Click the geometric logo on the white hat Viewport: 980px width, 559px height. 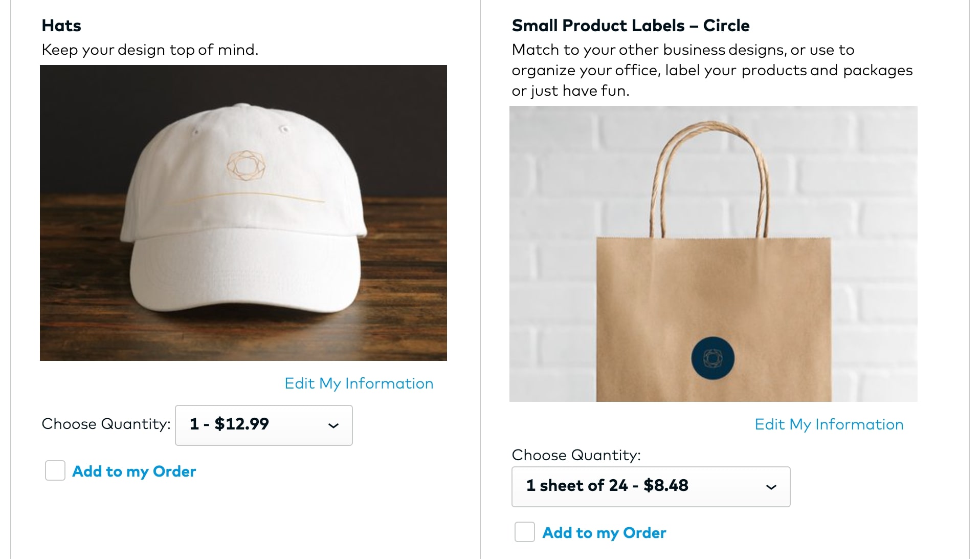point(246,166)
